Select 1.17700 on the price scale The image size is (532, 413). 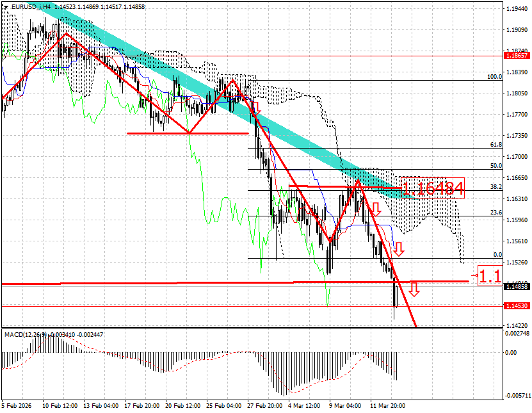coord(517,115)
